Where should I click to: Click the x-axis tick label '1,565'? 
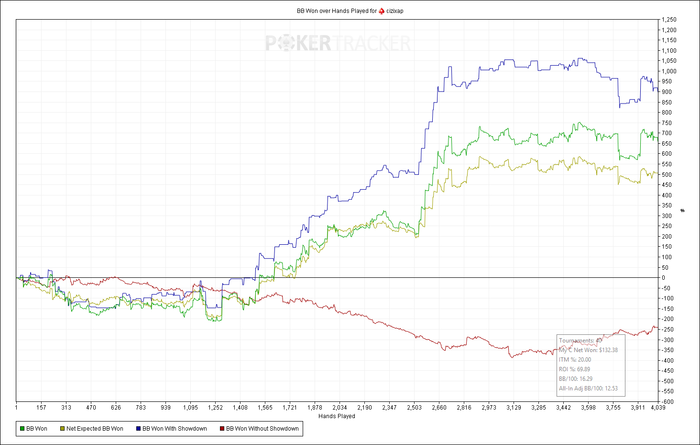tap(265, 408)
